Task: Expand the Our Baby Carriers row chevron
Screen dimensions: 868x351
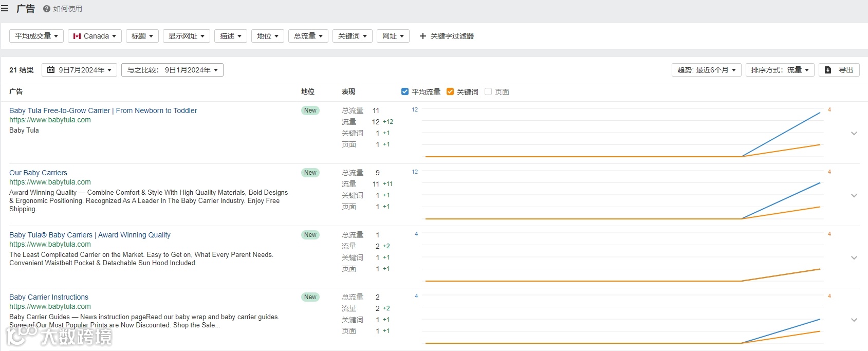Action: point(854,196)
